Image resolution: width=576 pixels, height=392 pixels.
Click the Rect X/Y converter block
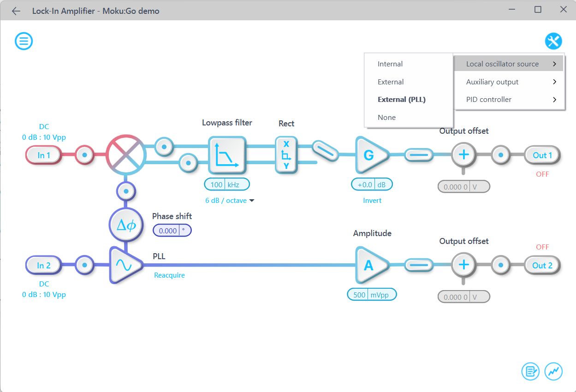pos(286,155)
